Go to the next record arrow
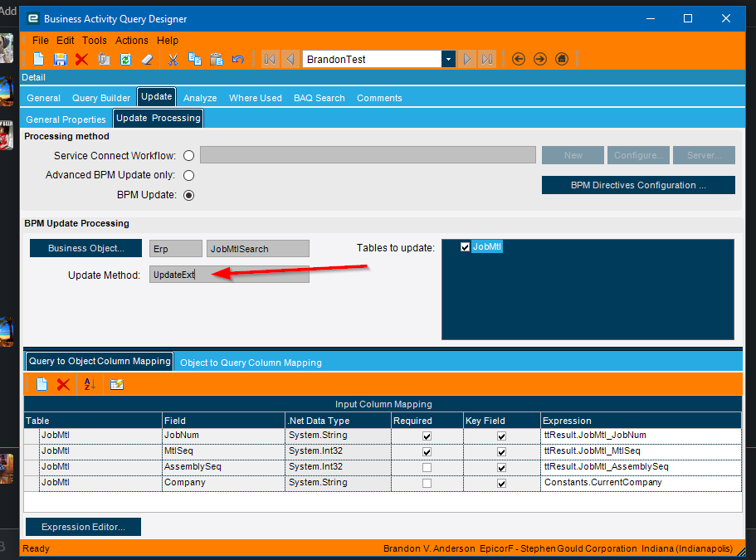 pyautogui.click(x=466, y=59)
